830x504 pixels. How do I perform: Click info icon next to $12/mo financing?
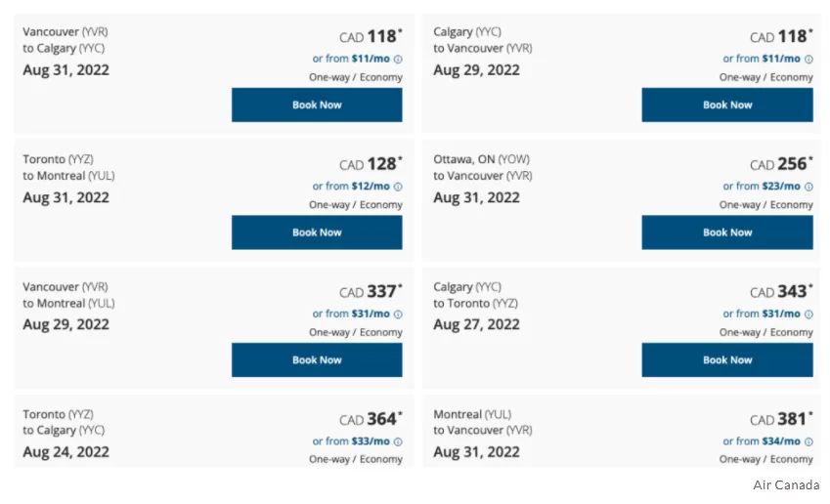(x=398, y=187)
